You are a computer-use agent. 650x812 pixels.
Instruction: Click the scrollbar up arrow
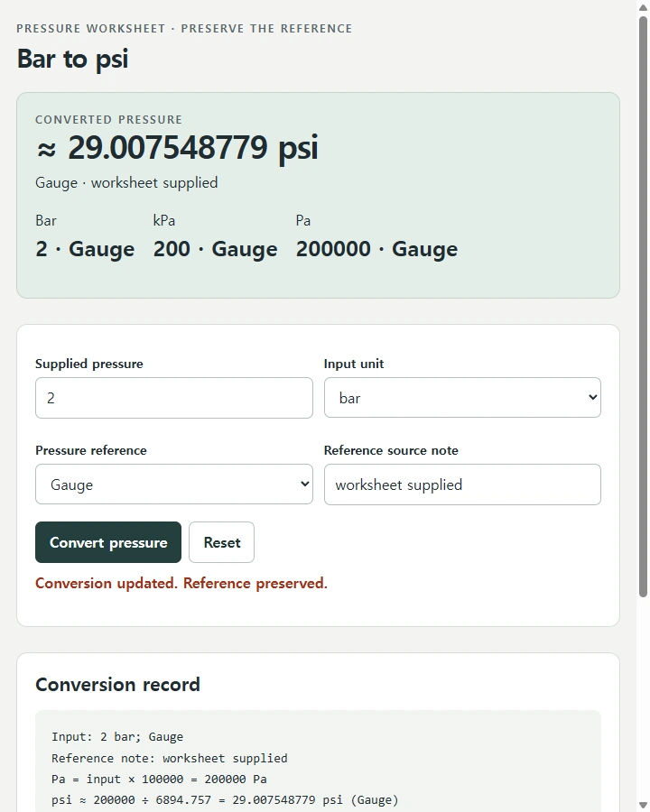coord(644,7)
